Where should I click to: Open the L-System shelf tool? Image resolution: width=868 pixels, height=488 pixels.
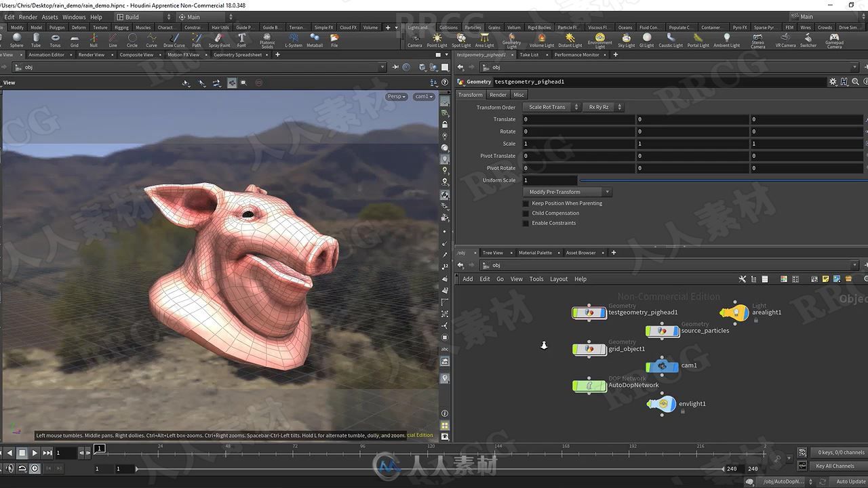click(294, 40)
